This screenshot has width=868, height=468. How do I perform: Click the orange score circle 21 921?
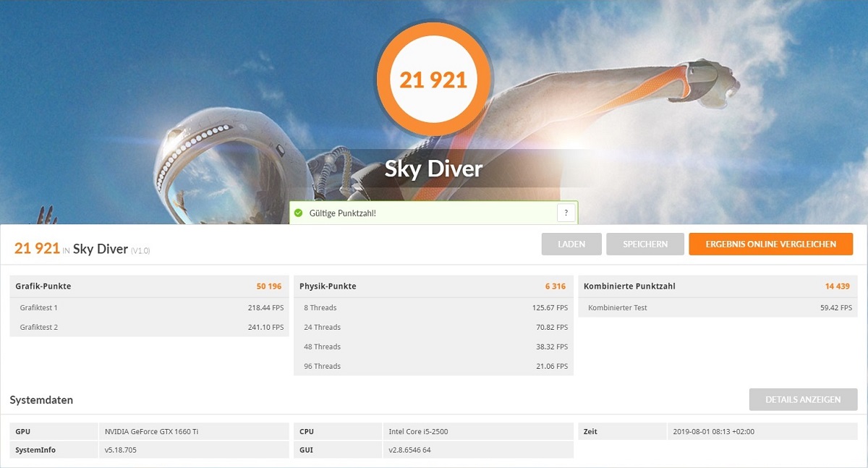[x=433, y=80]
